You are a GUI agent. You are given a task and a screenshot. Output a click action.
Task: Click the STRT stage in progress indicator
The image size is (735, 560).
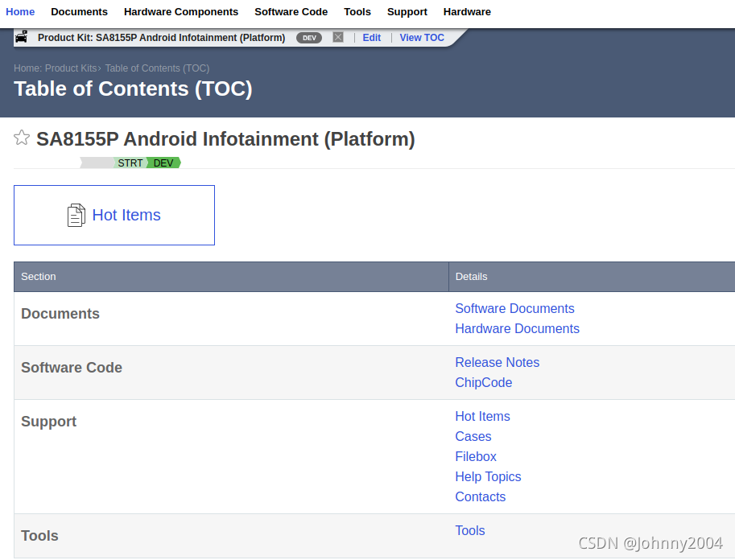[x=130, y=163]
